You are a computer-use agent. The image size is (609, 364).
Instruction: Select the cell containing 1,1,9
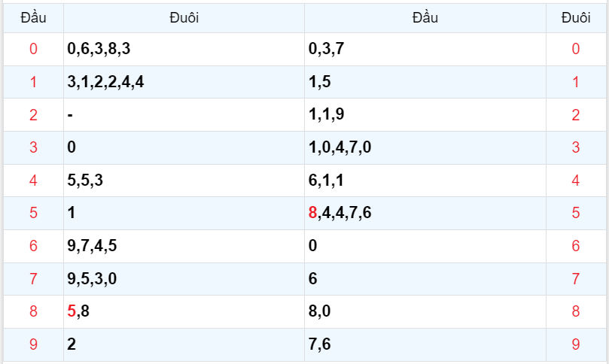click(x=327, y=115)
